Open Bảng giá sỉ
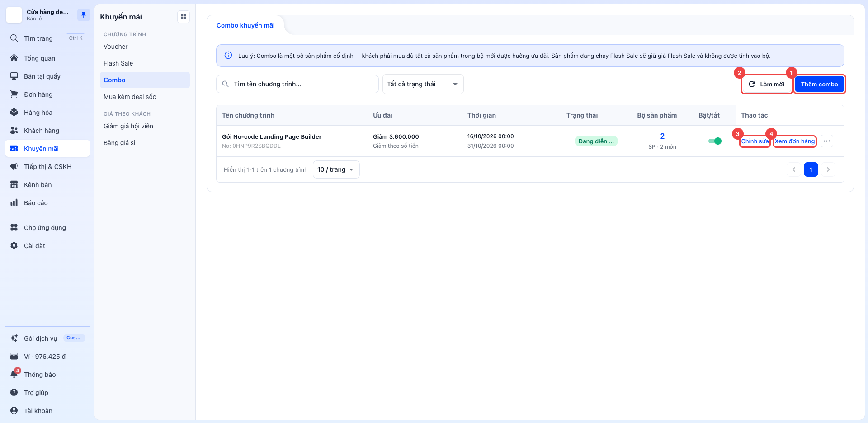Viewport: 868px width, 423px height. [x=145, y=143]
